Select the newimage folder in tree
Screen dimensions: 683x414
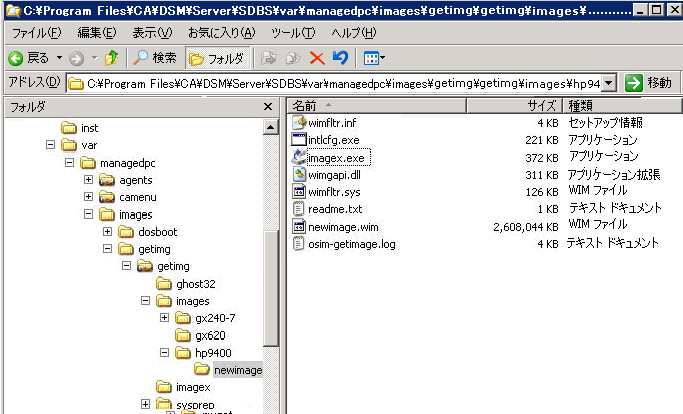(228, 370)
